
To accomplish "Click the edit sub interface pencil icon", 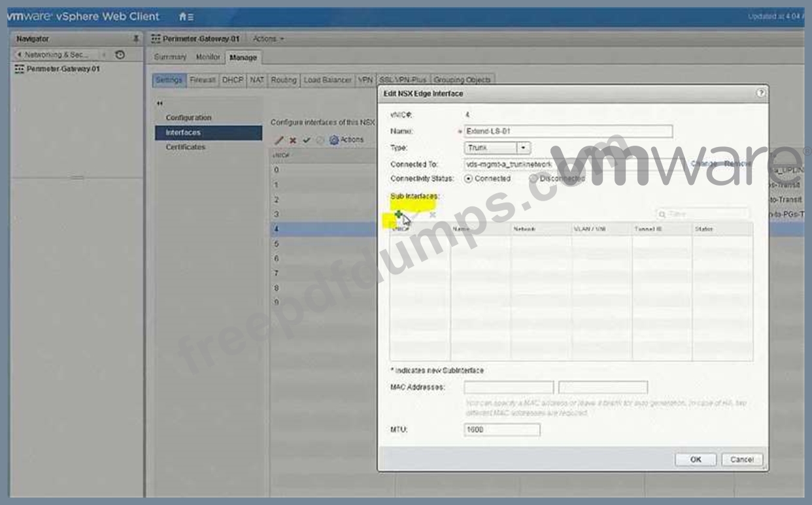I will [x=415, y=214].
